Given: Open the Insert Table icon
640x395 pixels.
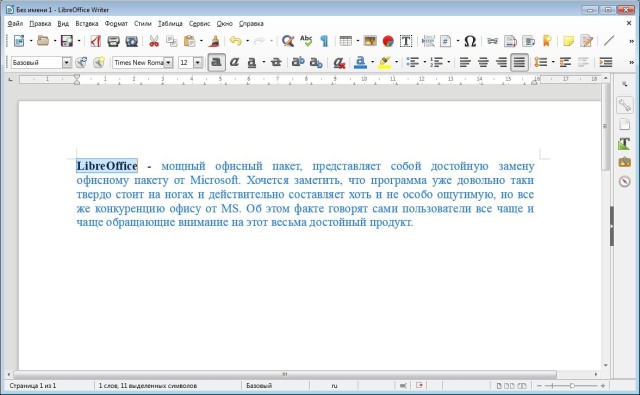Looking at the screenshot, I should [346, 41].
